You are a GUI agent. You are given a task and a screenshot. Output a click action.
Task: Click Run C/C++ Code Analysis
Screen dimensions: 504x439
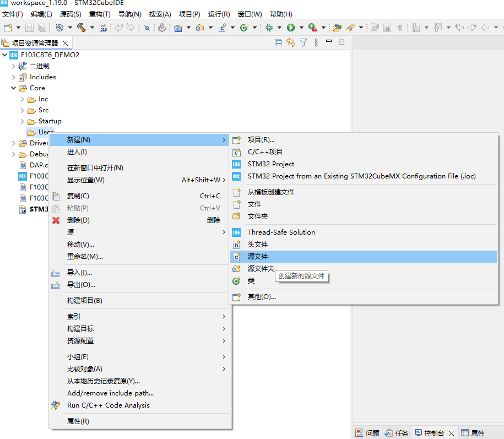coord(140,405)
